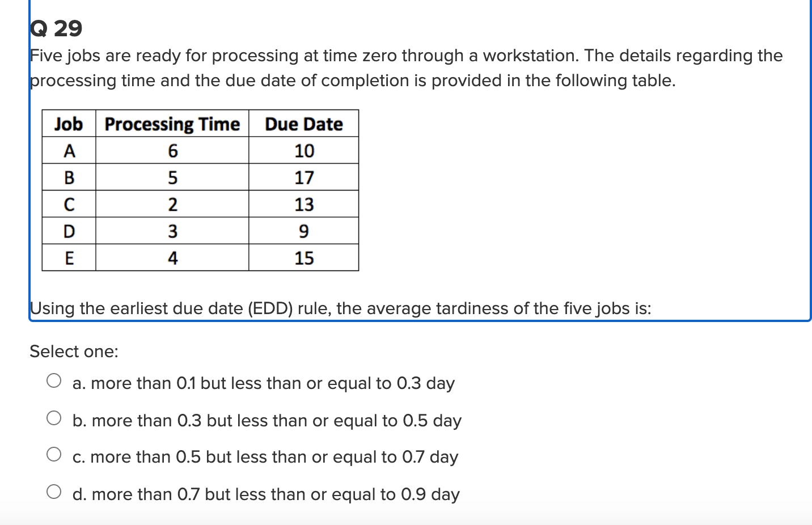The width and height of the screenshot is (812, 525).
Task: Select radio option a for Q 29
Action: 54,381
